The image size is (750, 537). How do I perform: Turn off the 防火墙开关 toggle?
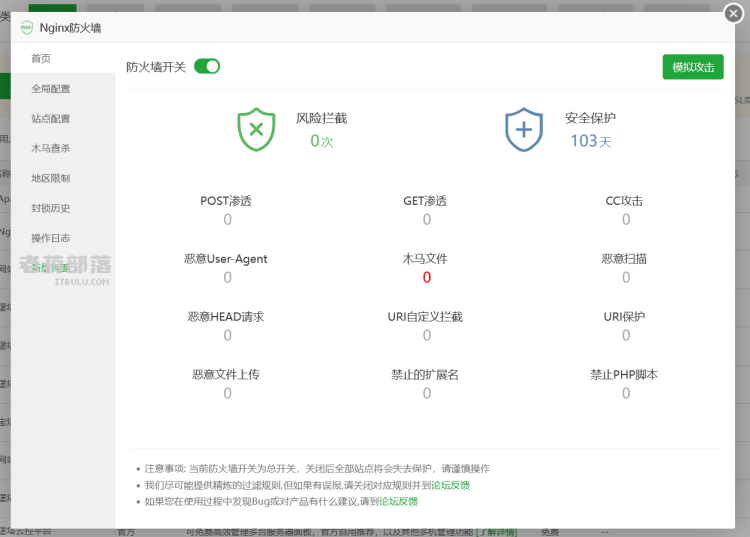tap(207, 66)
